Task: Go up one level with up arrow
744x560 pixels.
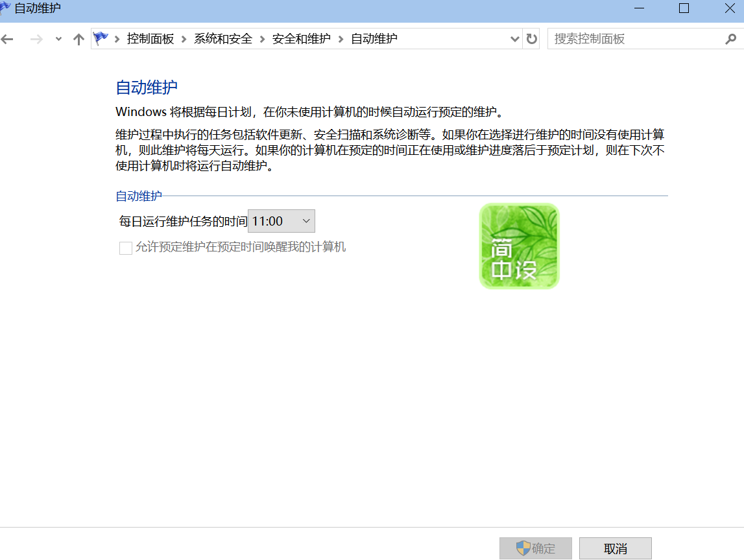Action: (78, 39)
